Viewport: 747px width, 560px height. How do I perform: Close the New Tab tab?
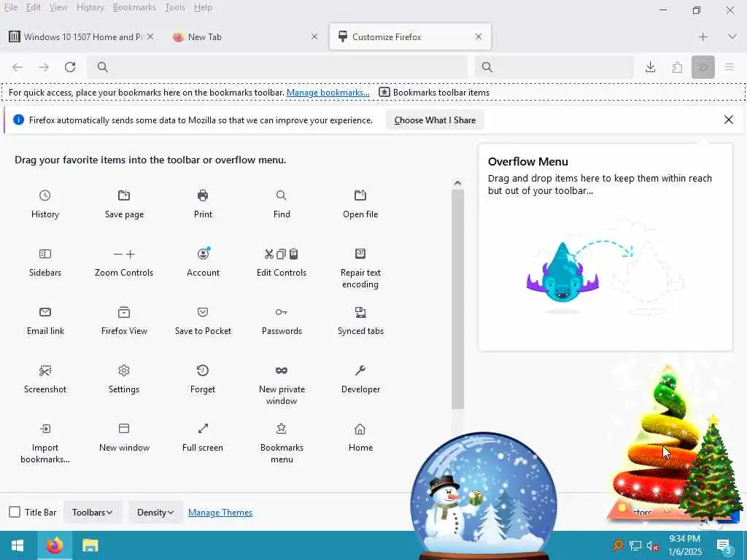[x=314, y=36]
